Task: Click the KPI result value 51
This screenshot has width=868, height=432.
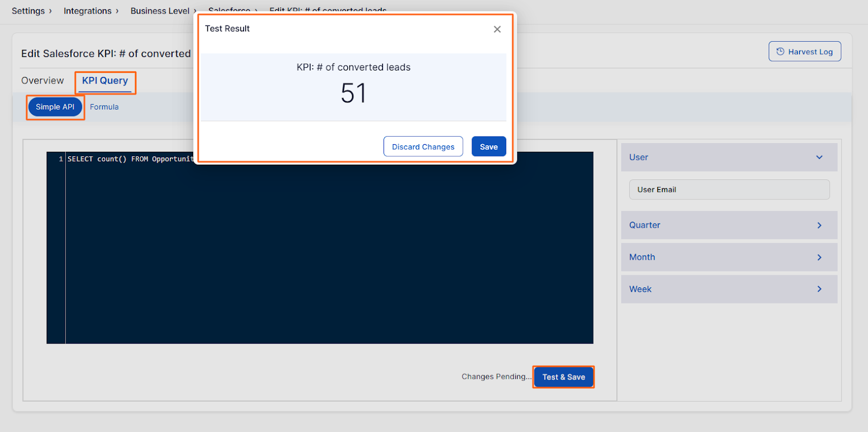Action: click(354, 93)
